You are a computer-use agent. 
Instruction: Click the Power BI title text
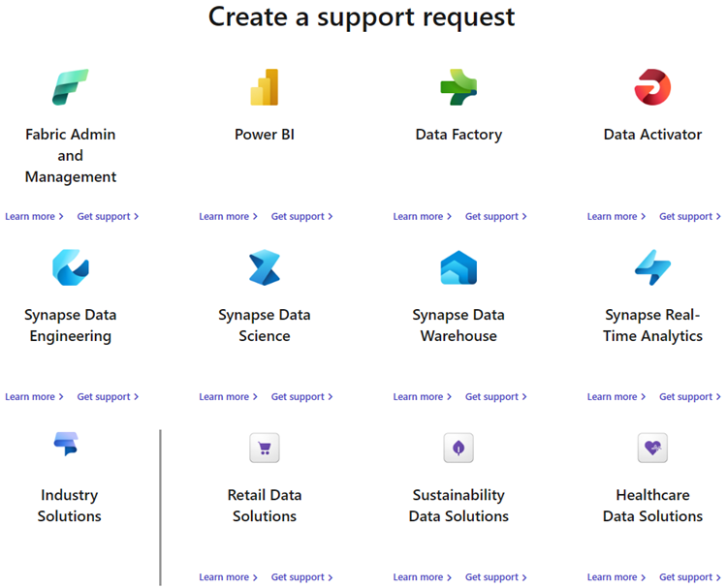click(265, 135)
